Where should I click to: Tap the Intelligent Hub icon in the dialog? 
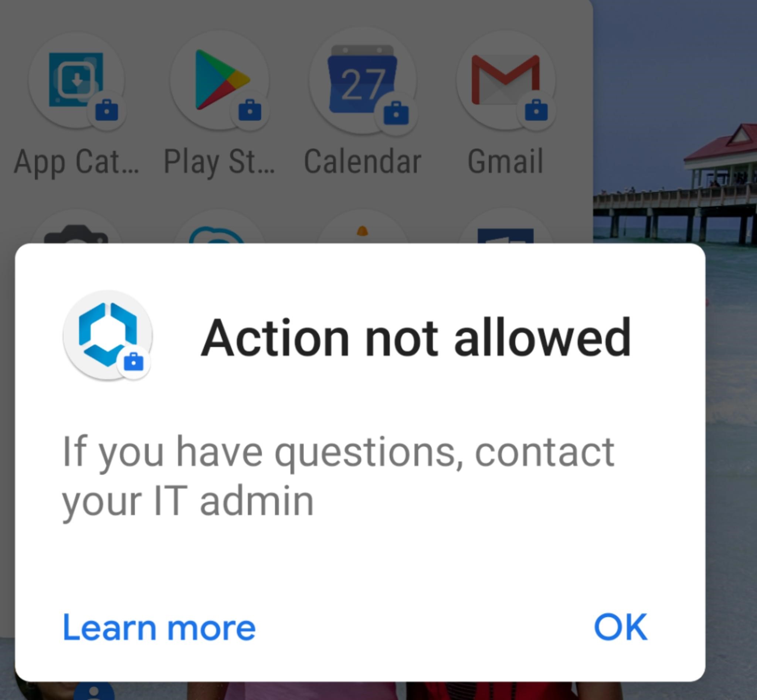click(108, 335)
